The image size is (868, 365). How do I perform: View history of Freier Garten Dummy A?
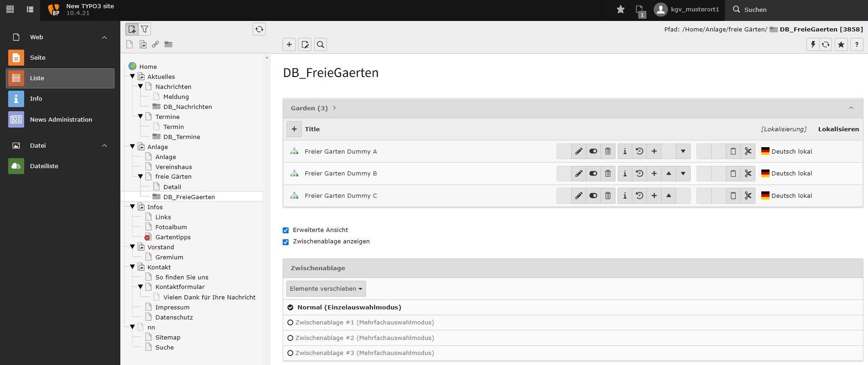tap(640, 151)
